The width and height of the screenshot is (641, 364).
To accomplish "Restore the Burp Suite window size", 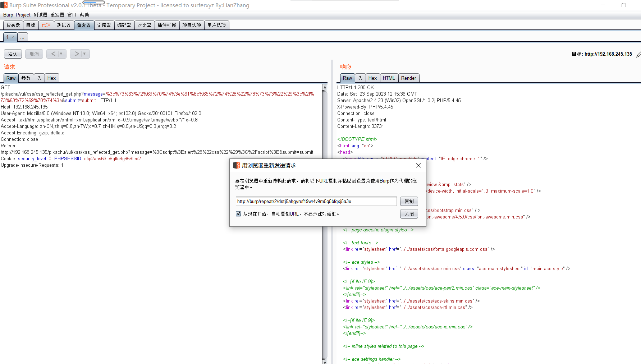I will tap(624, 5).
